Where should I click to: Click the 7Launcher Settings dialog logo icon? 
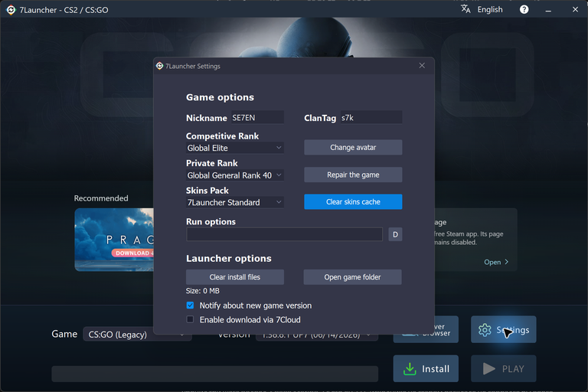point(159,66)
